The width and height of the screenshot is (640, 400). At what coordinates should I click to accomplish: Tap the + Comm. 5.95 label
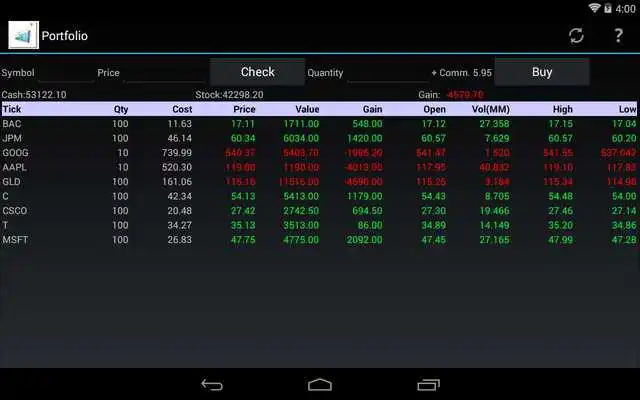[x=462, y=73]
